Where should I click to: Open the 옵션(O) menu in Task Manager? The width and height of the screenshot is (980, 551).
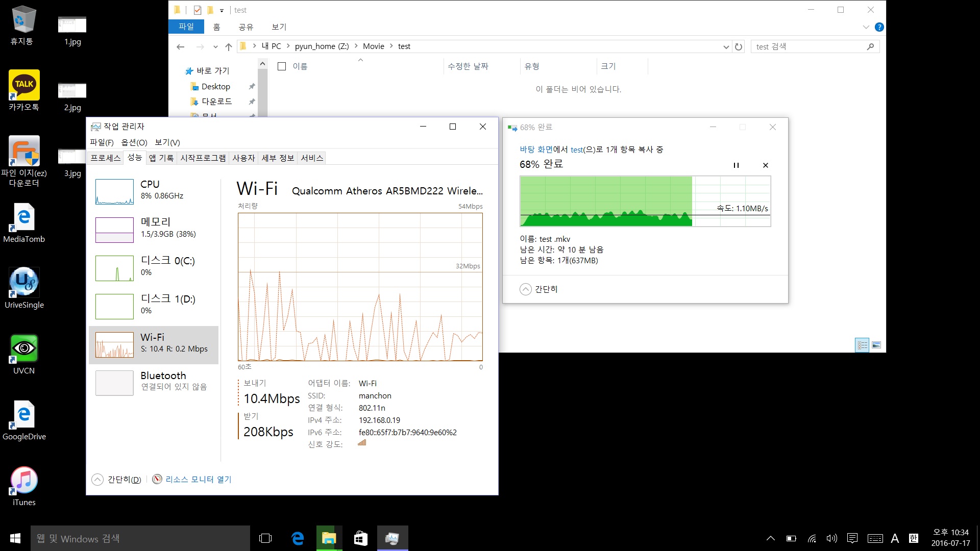tap(134, 142)
